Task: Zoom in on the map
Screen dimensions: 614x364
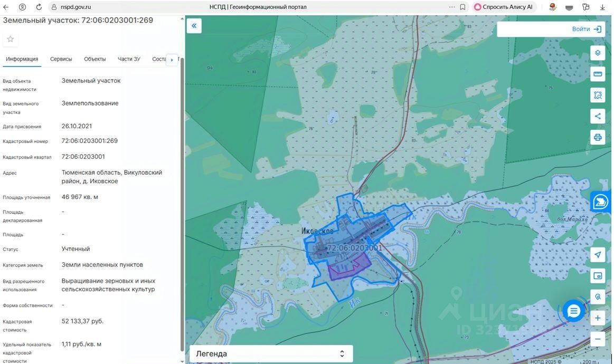Action: 598,318
